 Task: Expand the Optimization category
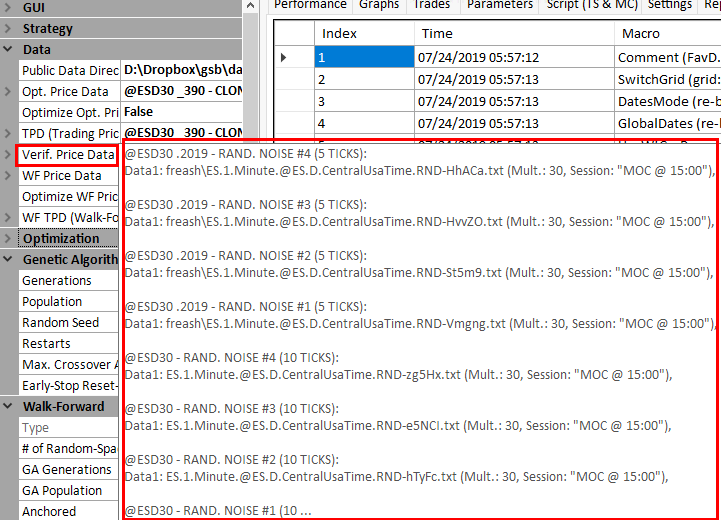pos(9,239)
